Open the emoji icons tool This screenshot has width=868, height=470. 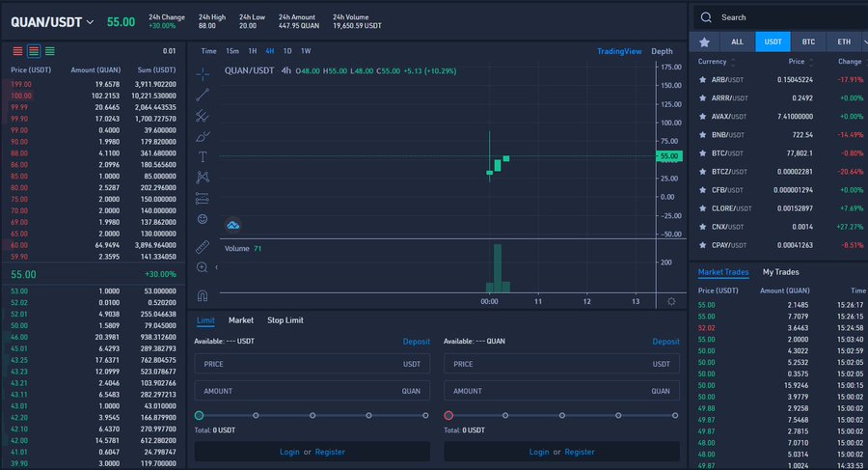coord(203,219)
